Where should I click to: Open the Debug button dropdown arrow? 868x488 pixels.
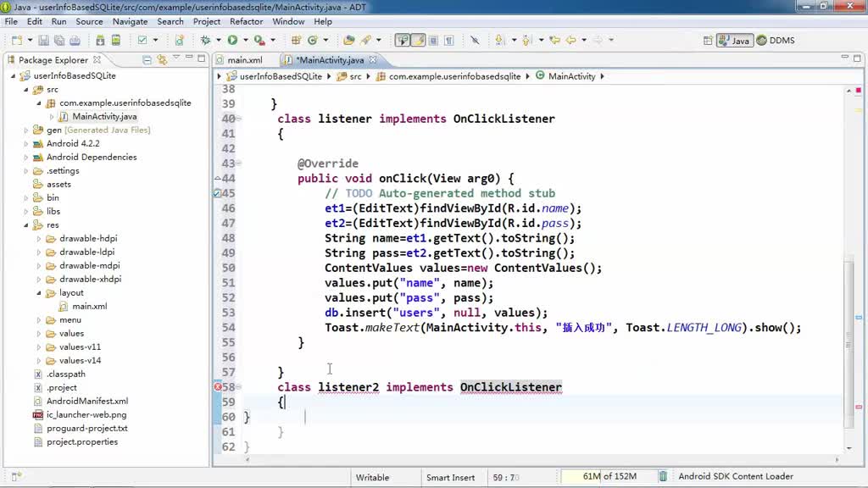[218, 41]
